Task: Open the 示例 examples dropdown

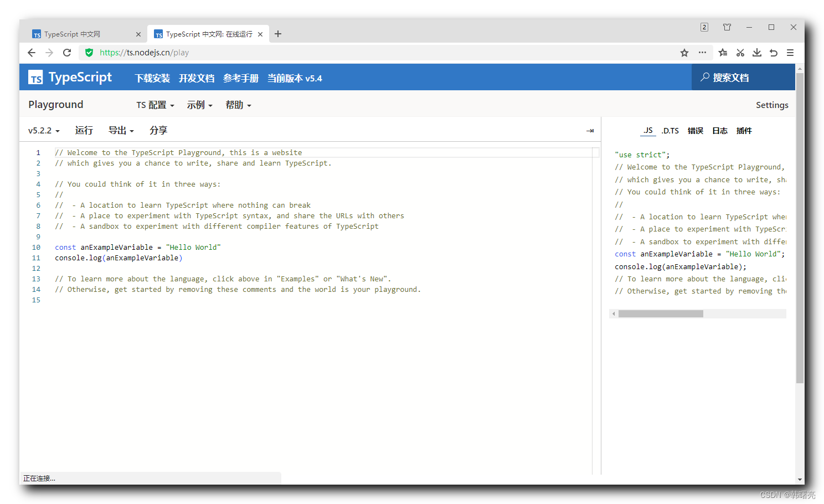Action: pos(200,105)
